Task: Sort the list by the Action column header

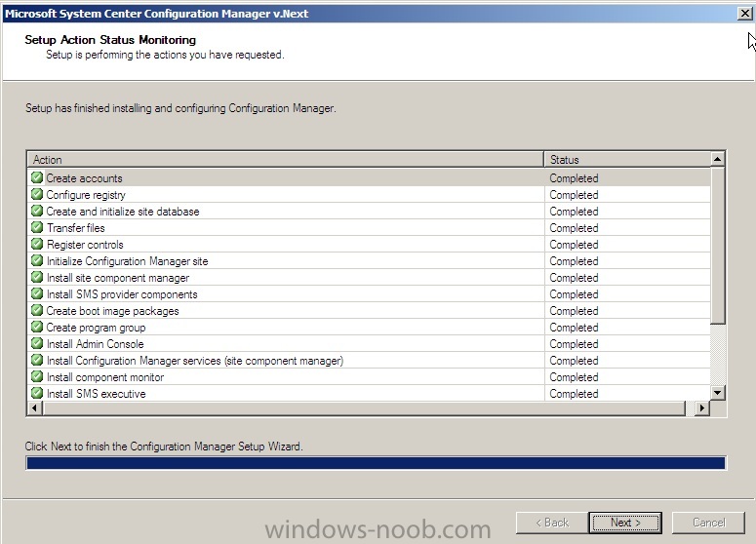Action: point(286,160)
